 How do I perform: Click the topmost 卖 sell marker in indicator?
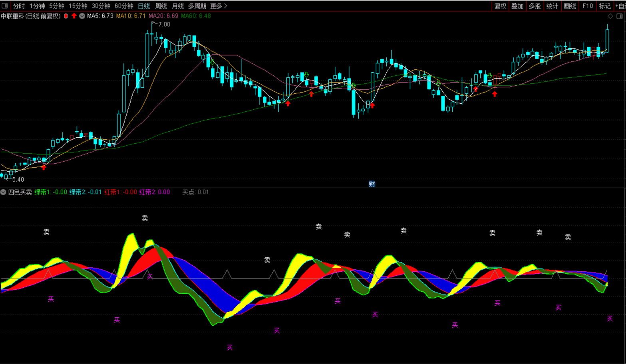145,218
